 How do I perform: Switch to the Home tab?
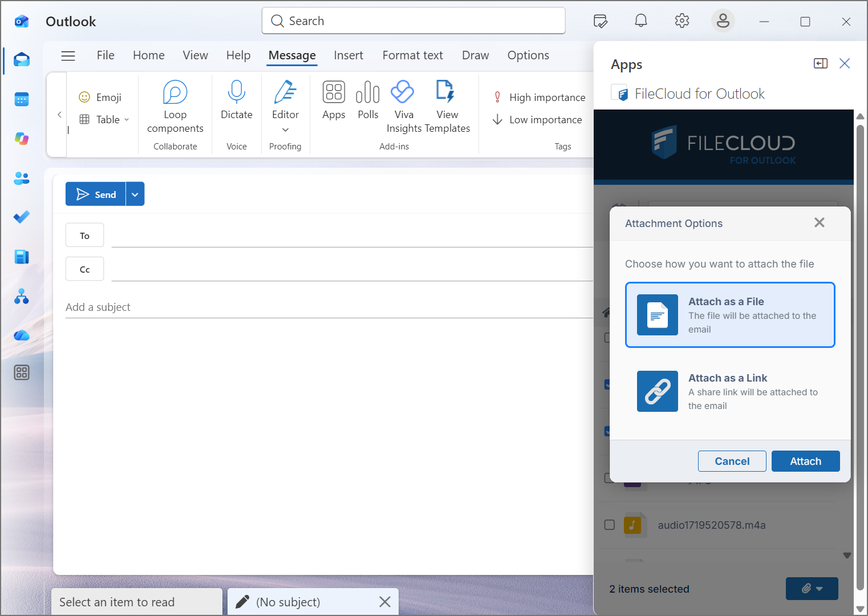pyautogui.click(x=149, y=55)
